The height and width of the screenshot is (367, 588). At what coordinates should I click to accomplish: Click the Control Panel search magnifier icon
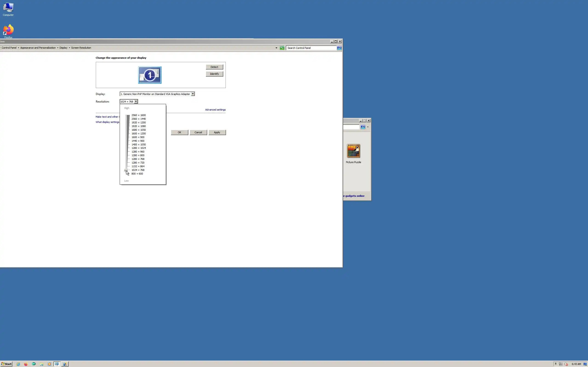(339, 48)
